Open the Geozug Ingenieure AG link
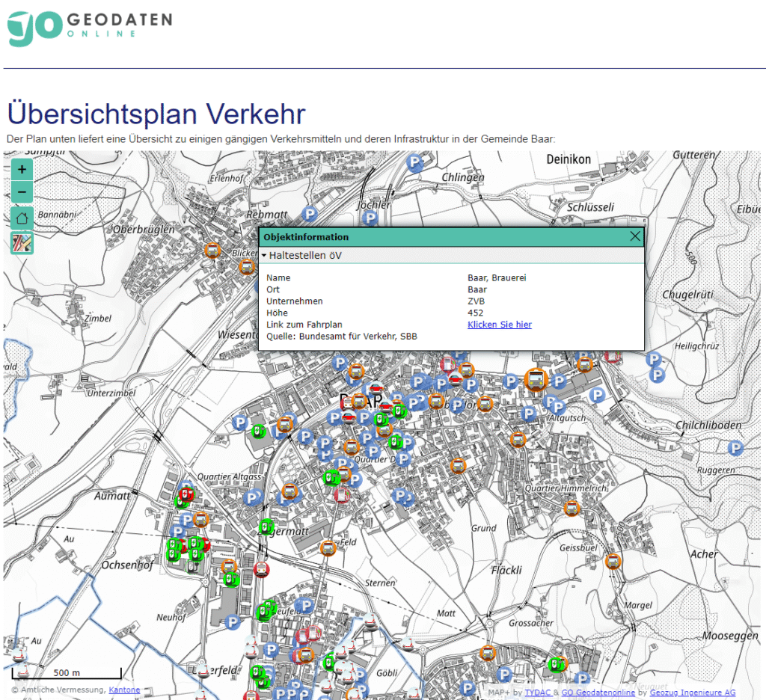Image resolution: width=766 pixels, height=700 pixels. [692, 693]
